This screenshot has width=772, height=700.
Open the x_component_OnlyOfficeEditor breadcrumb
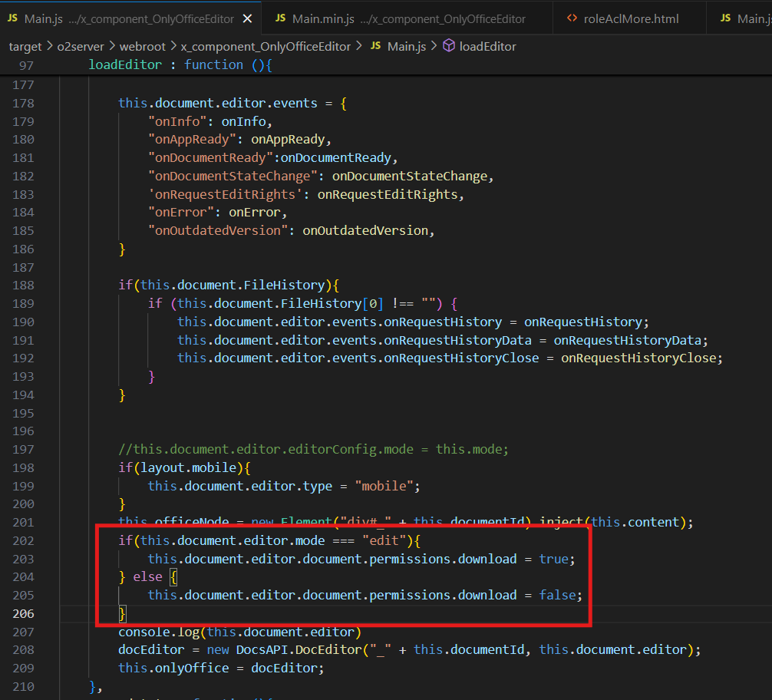coord(265,47)
